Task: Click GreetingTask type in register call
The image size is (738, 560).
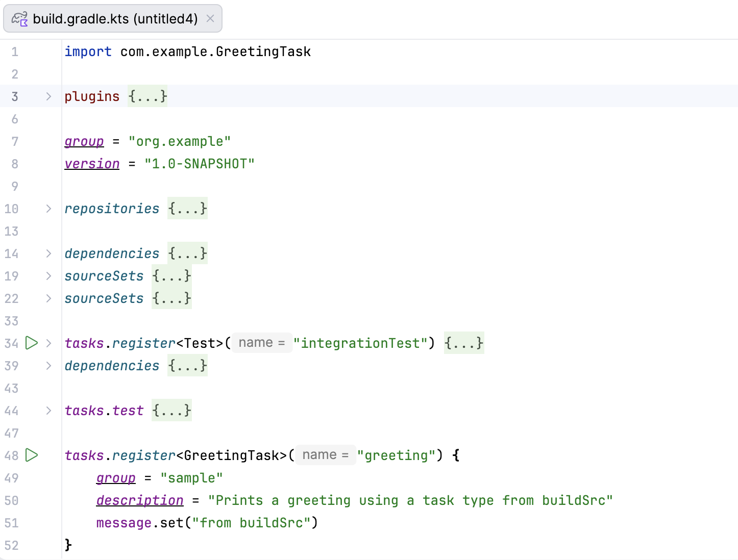Action: (231, 455)
